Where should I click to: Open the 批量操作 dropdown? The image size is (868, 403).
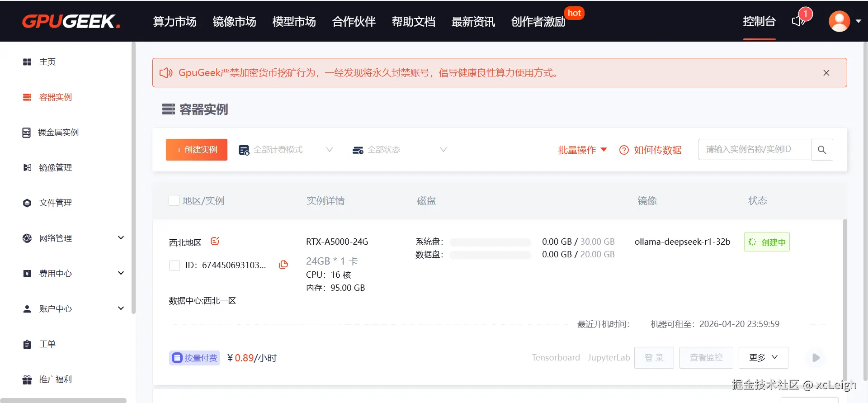coord(582,150)
